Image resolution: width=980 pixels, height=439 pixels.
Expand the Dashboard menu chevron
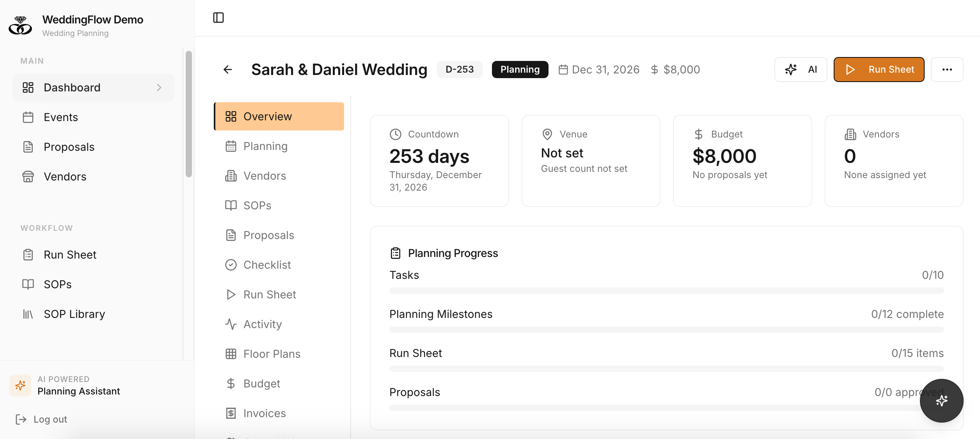159,87
